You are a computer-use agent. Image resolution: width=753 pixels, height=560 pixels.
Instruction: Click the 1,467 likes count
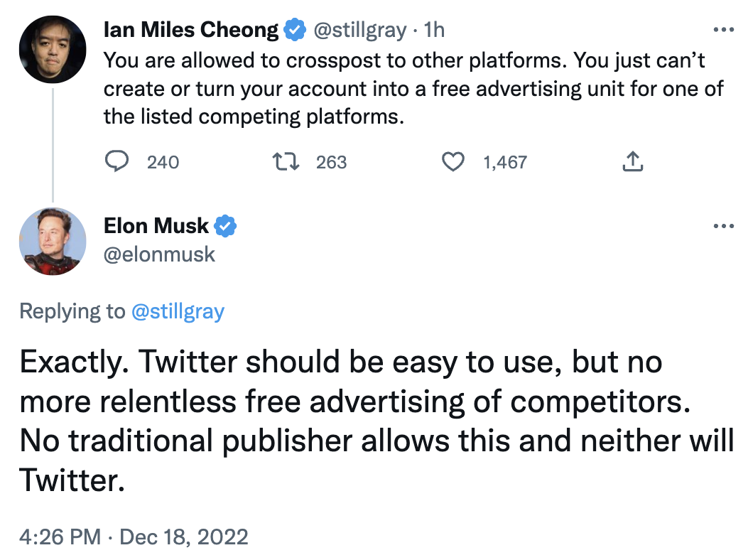click(505, 162)
